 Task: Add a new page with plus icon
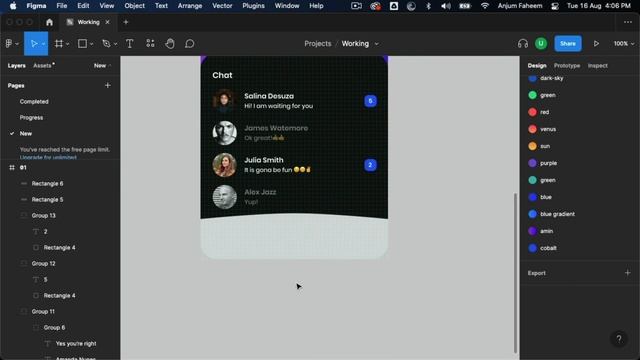point(108,85)
